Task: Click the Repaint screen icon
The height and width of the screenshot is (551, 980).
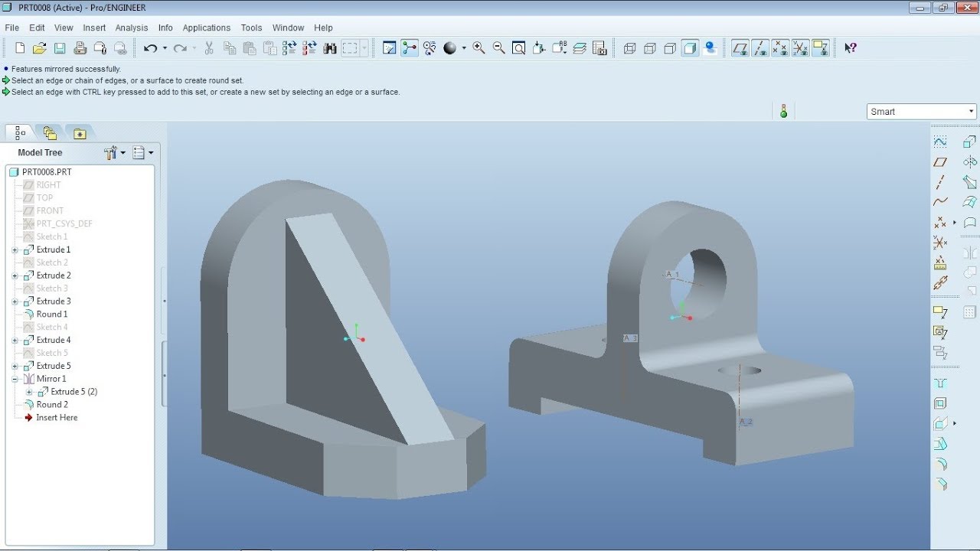Action: coord(390,48)
